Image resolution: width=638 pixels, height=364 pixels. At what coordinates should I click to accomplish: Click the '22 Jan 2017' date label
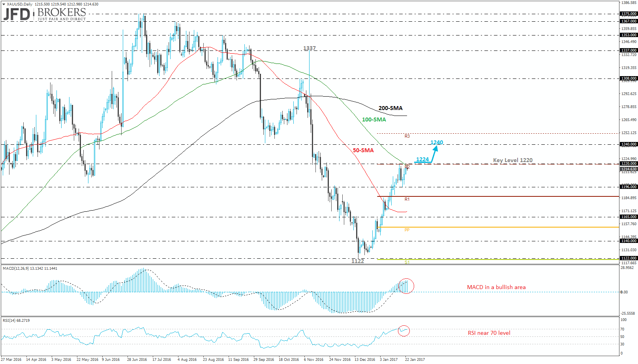[415, 359]
